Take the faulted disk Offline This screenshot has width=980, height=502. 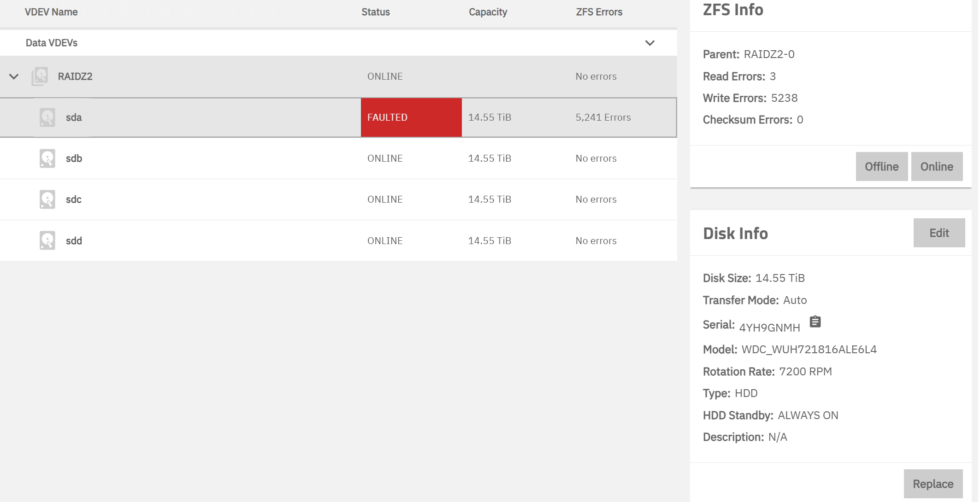[x=882, y=166]
